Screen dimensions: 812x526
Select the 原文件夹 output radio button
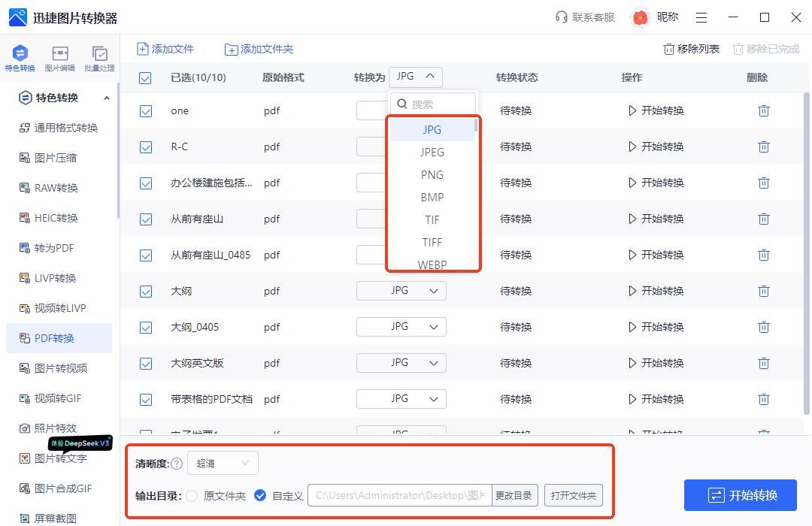192,496
